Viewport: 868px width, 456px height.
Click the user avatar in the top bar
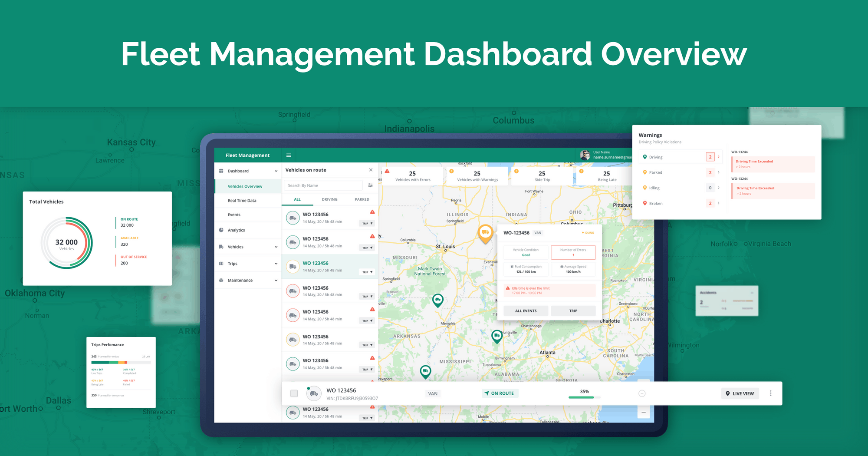[x=585, y=155]
